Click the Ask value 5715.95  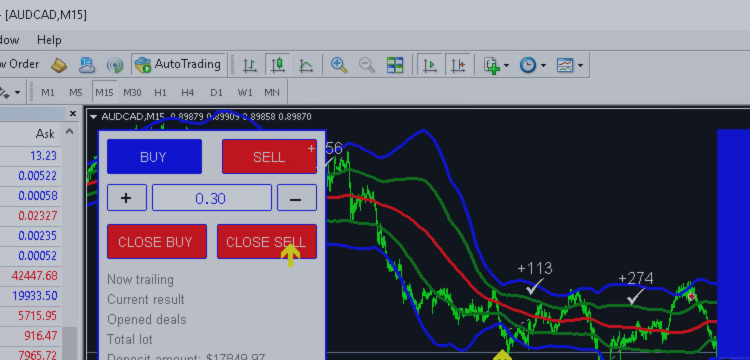point(37,316)
